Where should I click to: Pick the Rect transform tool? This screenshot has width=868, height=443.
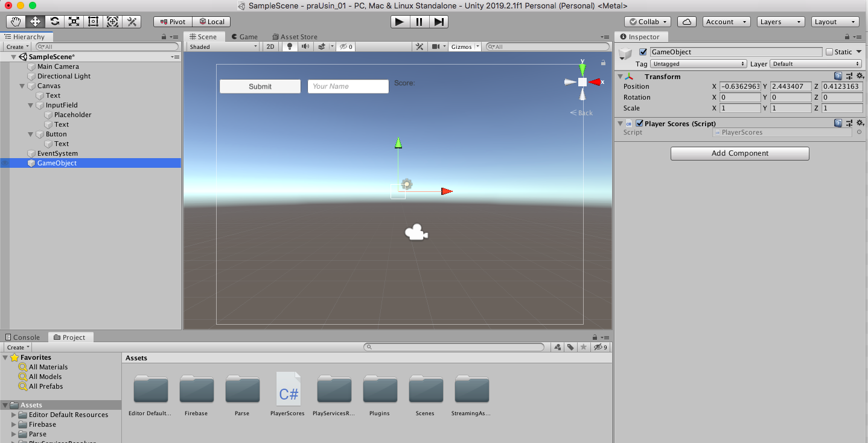[93, 22]
